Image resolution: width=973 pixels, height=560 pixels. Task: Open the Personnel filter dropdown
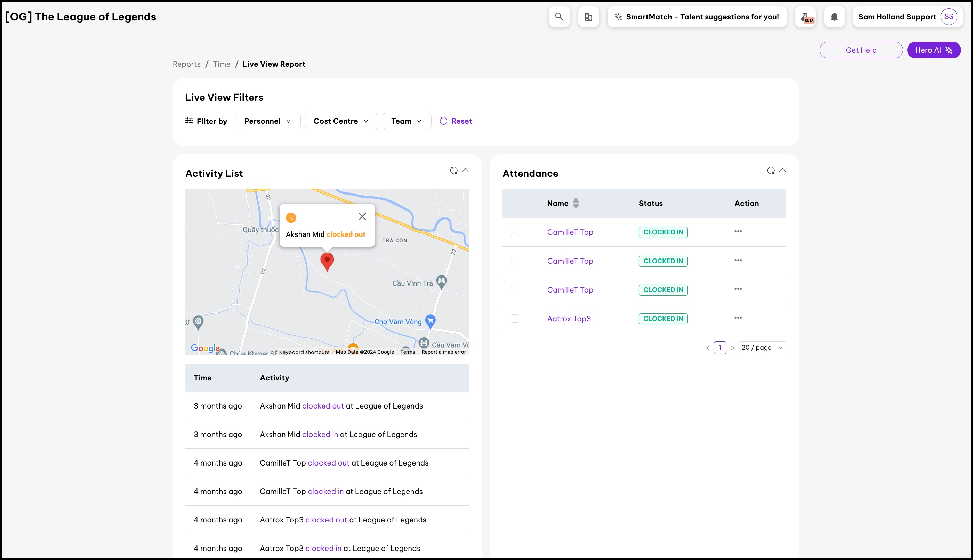point(268,121)
